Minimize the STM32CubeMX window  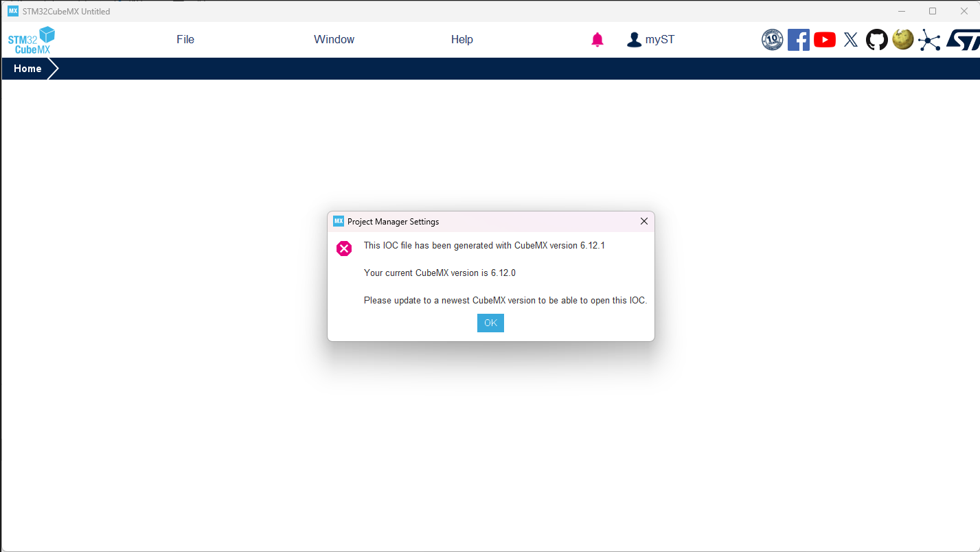[x=902, y=11]
